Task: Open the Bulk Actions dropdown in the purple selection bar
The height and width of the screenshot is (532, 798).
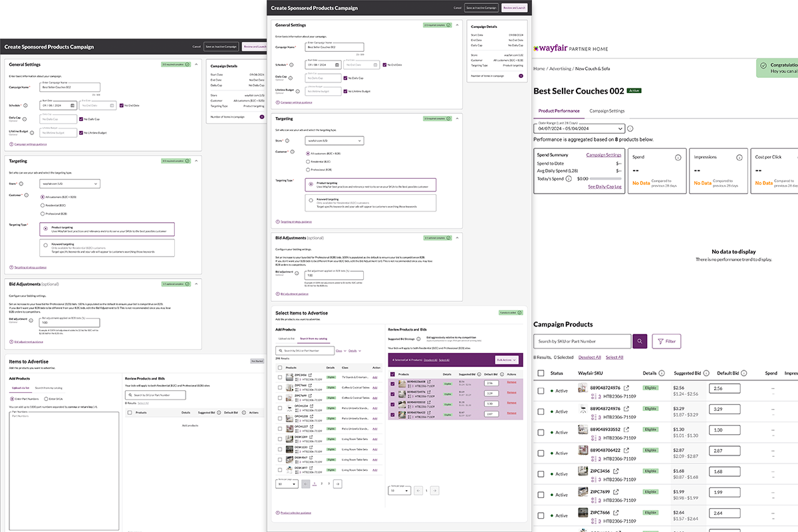Action: 508,360
